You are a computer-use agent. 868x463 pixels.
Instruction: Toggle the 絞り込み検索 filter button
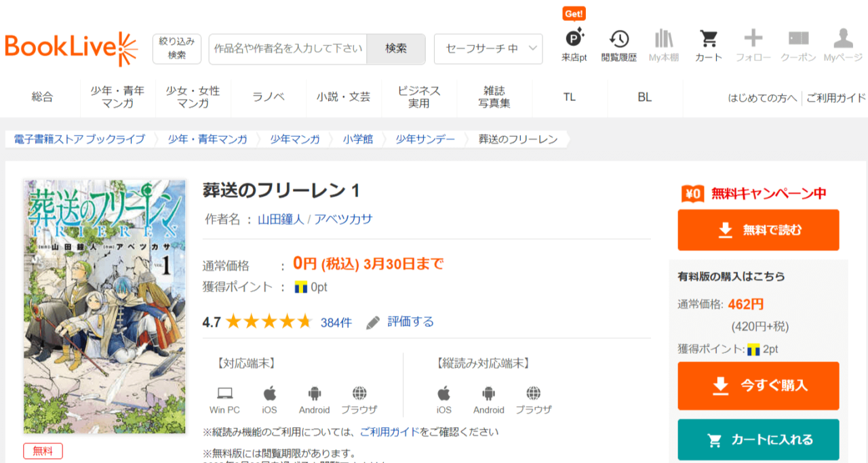click(177, 49)
